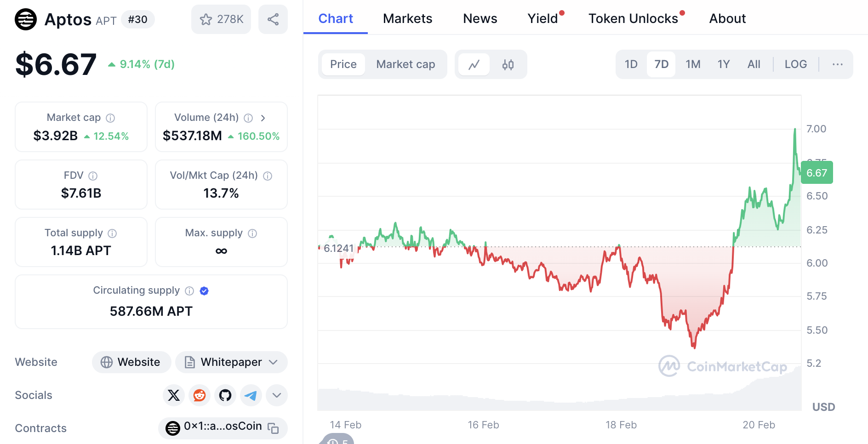Switch to the Markets tab
This screenshot has height=444, width=868.
point(407,18)
